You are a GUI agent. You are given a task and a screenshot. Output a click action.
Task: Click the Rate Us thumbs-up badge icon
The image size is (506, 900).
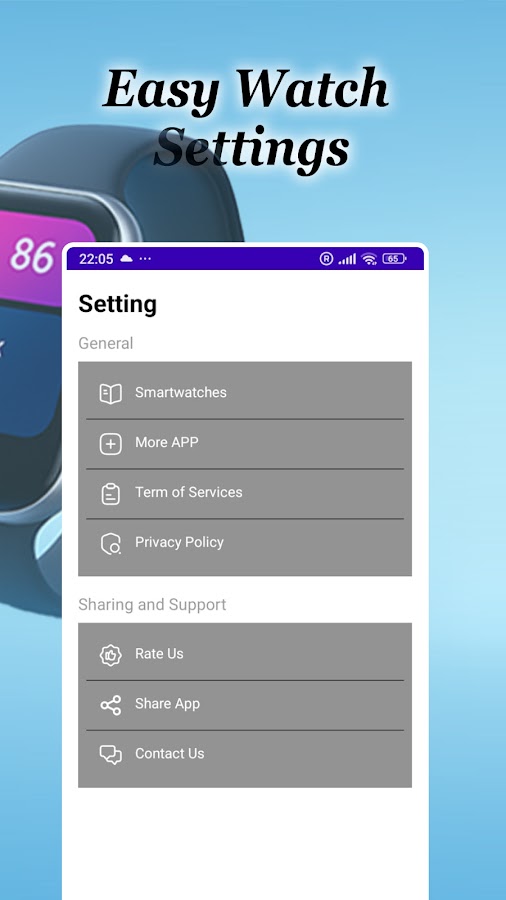110,655
